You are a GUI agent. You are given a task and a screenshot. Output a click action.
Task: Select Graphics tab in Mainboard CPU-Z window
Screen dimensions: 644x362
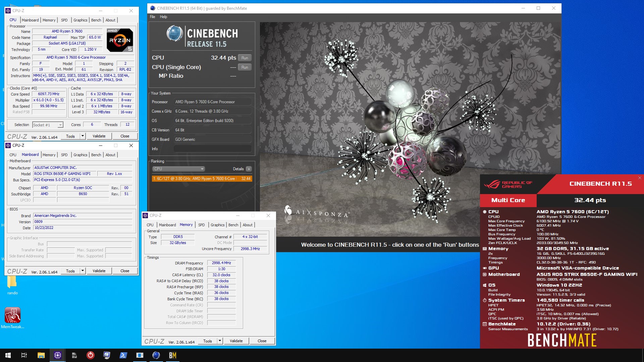80,155
